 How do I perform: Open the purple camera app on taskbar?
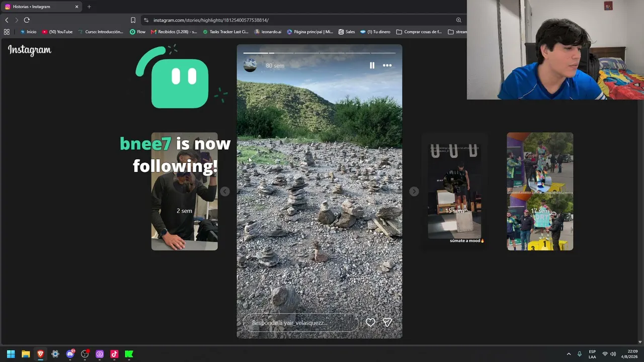tap(100, 354)
